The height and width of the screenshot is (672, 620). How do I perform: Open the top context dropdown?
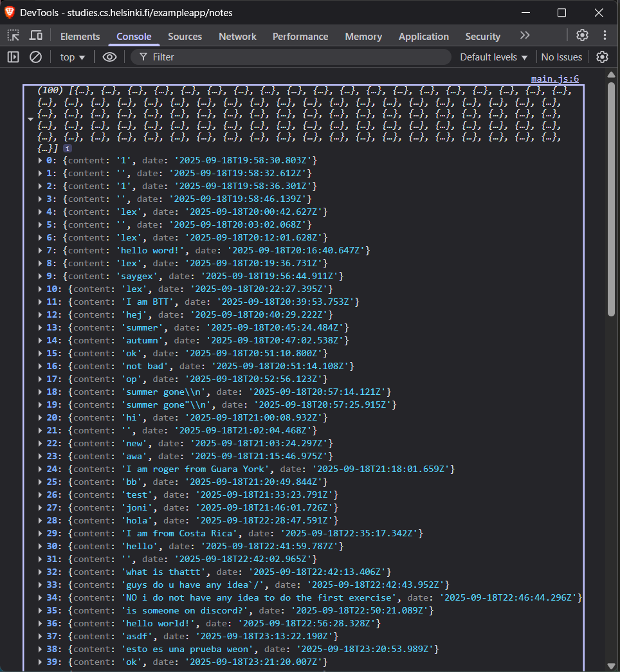tap(73, 57)
